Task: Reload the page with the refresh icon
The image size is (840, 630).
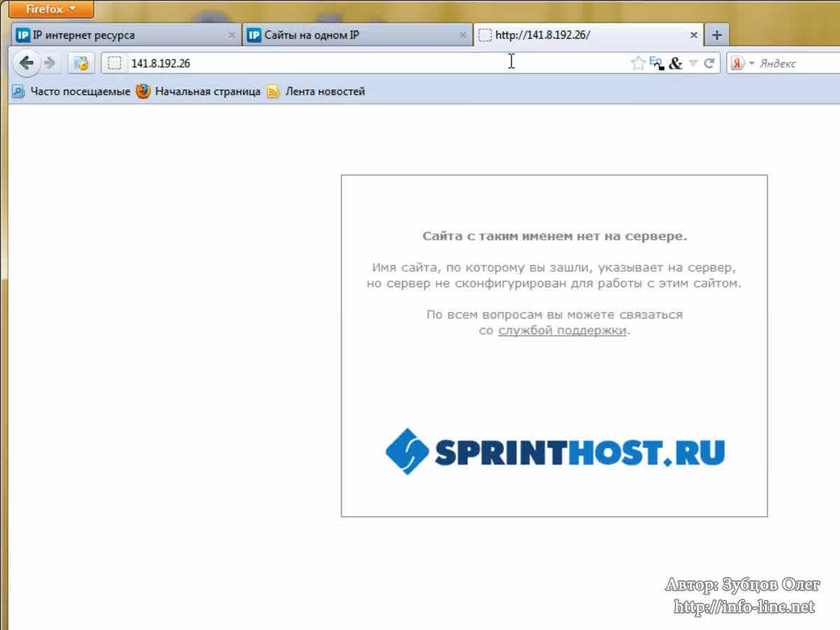Action: (709, 64)
